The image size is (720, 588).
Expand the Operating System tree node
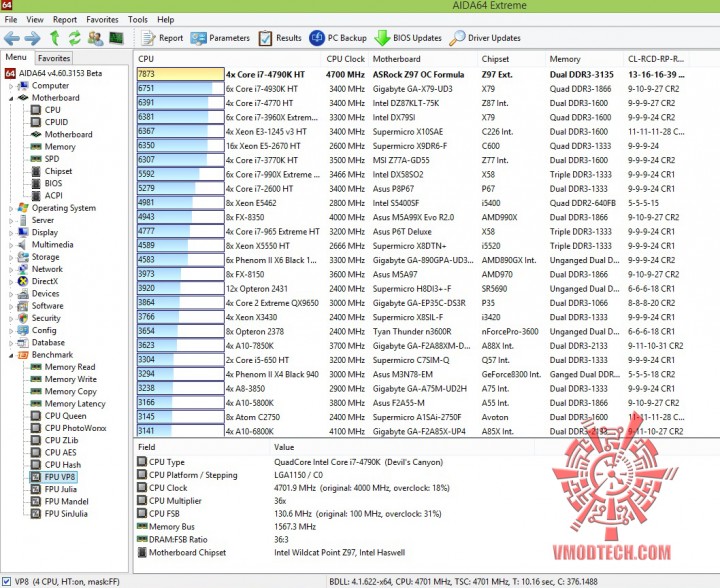[11, 208]
